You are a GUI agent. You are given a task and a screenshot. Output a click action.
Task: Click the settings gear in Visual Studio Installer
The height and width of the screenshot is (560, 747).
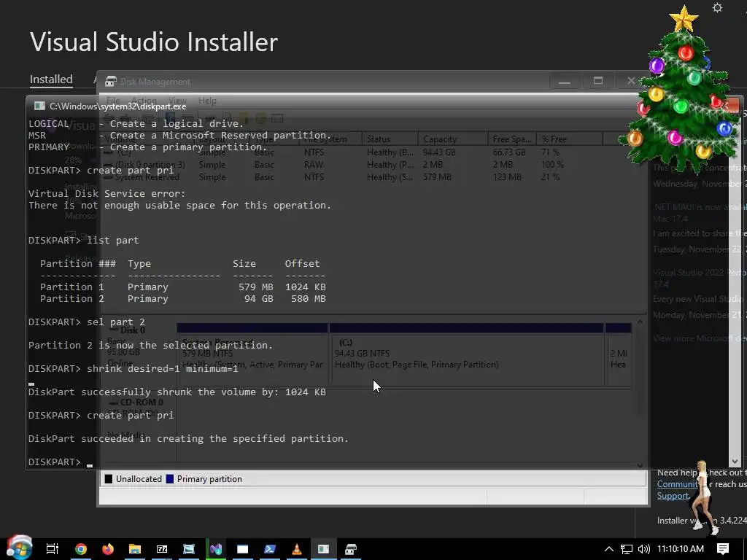tap(718, 8)
